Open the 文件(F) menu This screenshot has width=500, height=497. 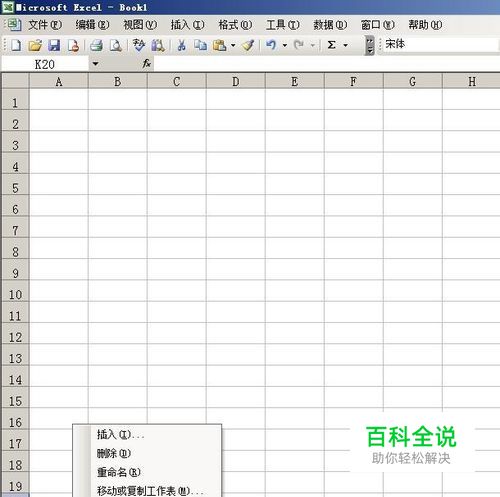[45, 25]
